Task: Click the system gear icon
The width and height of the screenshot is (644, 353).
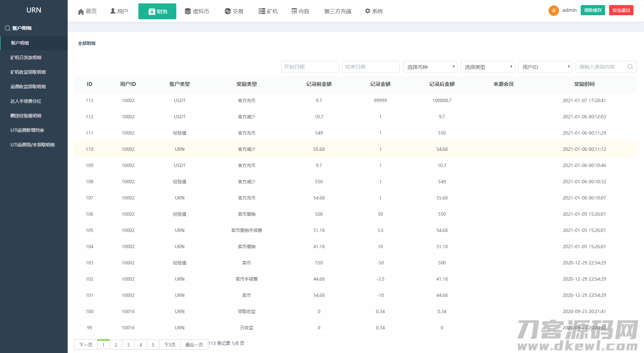Action: 368,11
